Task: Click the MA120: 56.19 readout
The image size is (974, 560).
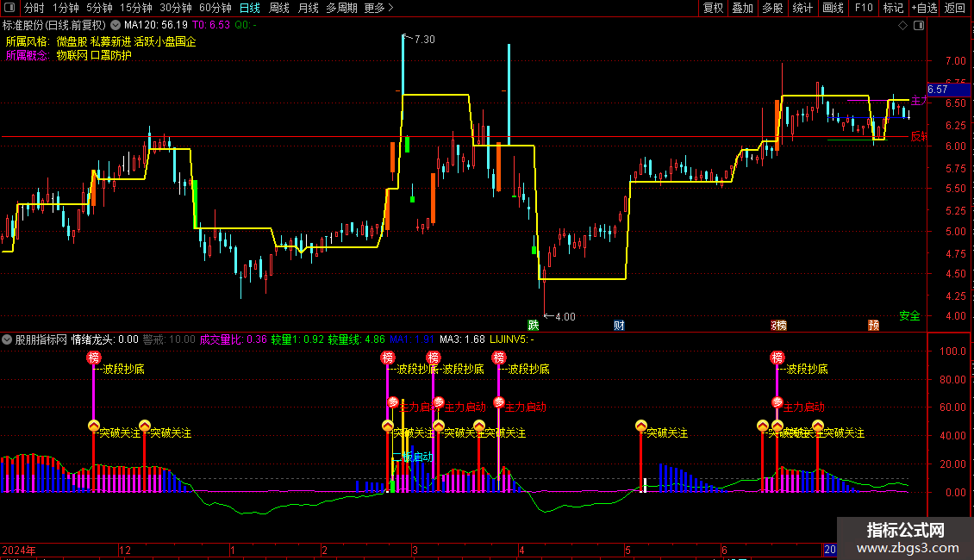Action: [156, 26]
